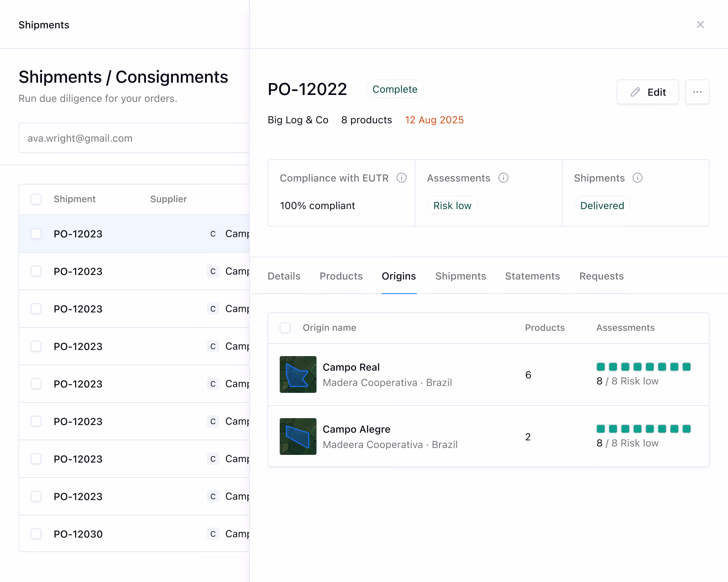Screen dimensions: 728x582
Task: Click the Risk low assessment badge
Action: (453, 206)
